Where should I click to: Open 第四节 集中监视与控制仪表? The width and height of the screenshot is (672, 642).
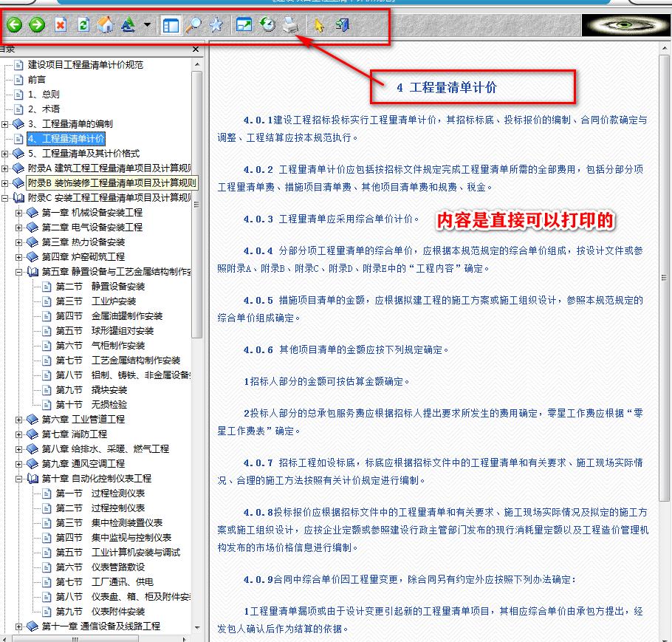tap(114, 538)
